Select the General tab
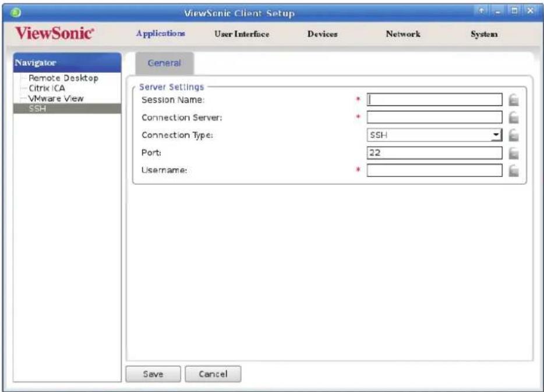The width and height of the screenshot is (544, 392). (164, 63)
